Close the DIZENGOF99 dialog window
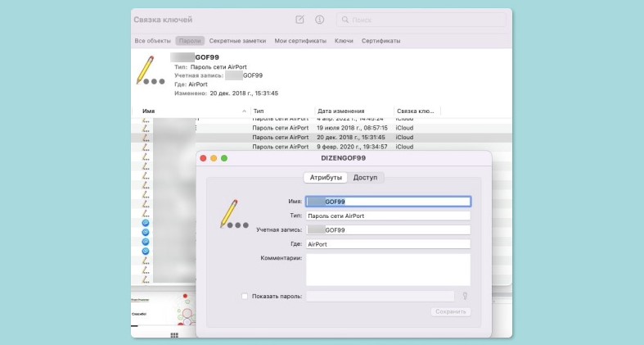 coord(203,158)
